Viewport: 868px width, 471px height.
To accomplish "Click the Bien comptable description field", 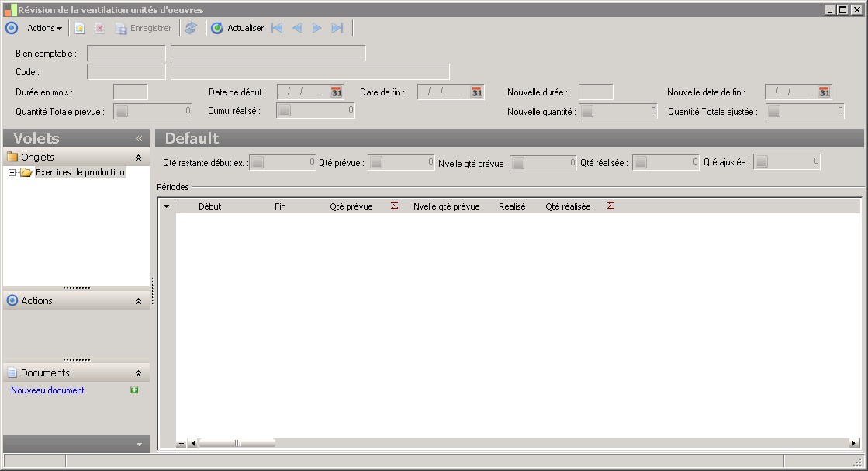I will 268,53.
